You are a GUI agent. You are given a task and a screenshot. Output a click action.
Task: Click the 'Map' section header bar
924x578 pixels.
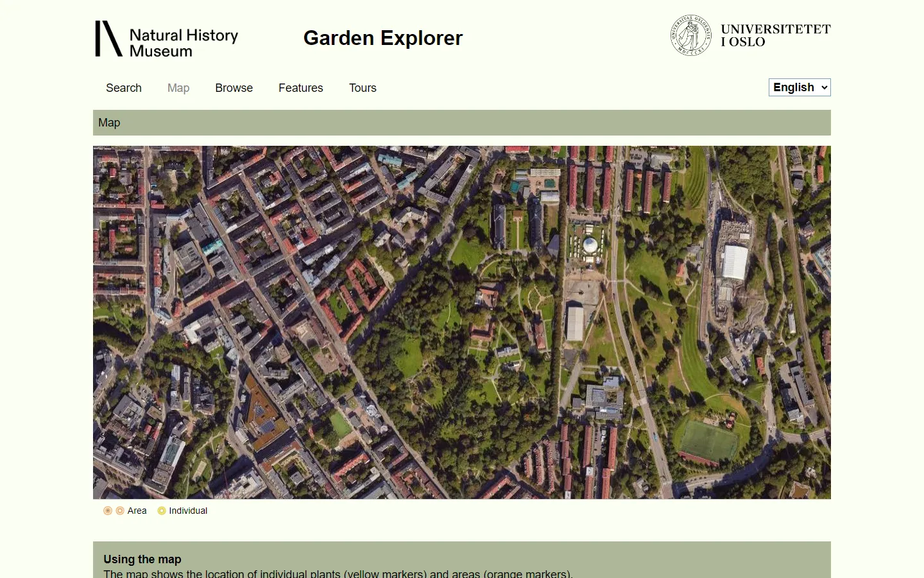(462, 123)
